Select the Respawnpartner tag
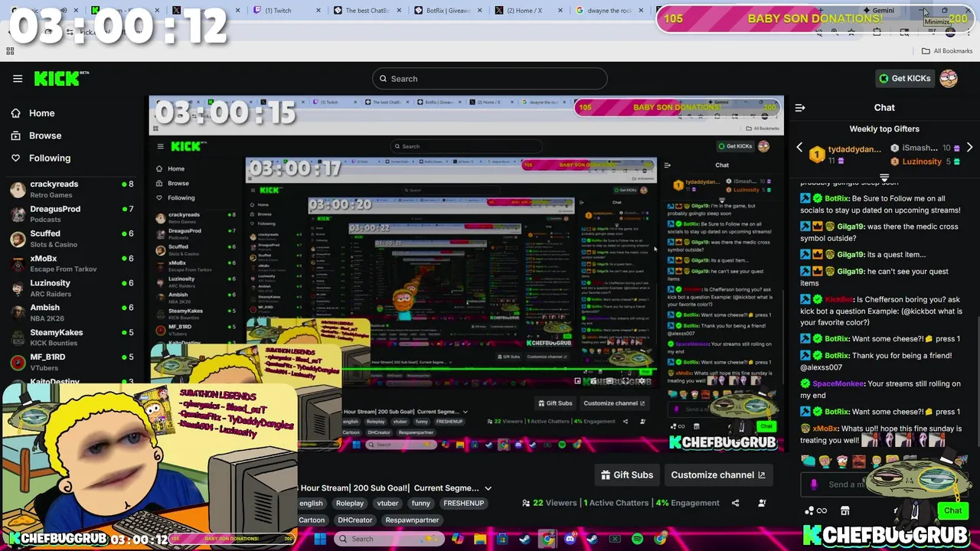The image size is (980, 551). tap(412, 520)
